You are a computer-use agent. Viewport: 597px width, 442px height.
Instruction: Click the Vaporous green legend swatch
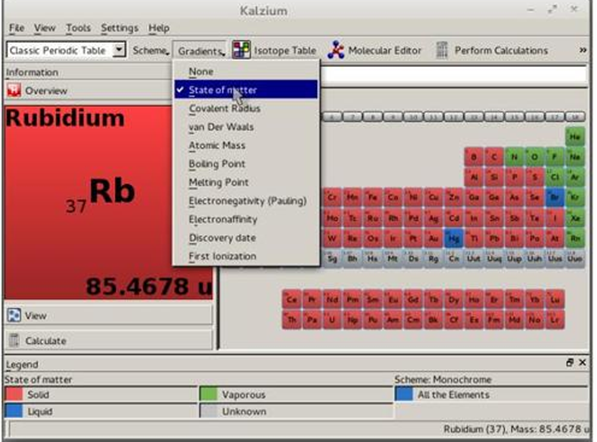point(209,394)
